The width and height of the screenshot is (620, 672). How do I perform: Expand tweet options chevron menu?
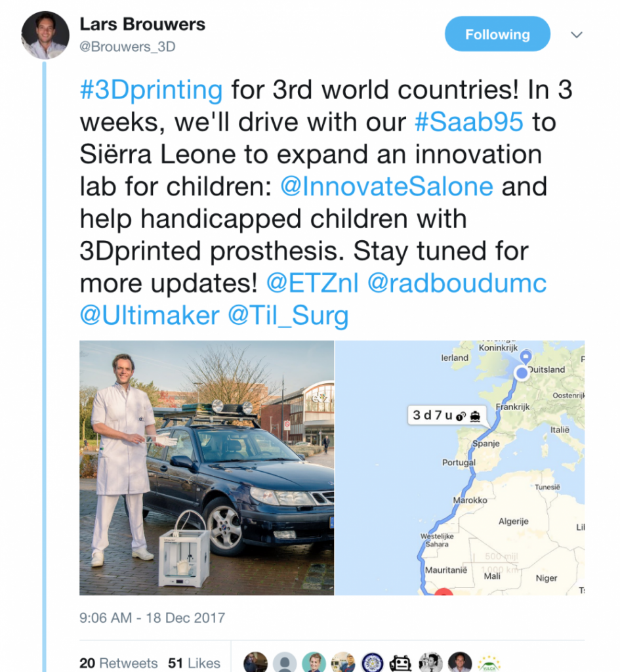[x=577, y=35]
